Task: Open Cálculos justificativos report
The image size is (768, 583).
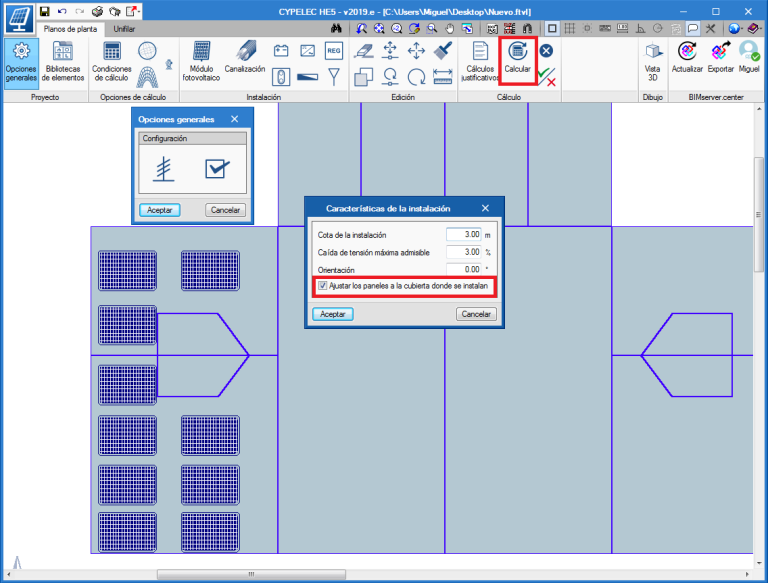Action: pos(480,60)
